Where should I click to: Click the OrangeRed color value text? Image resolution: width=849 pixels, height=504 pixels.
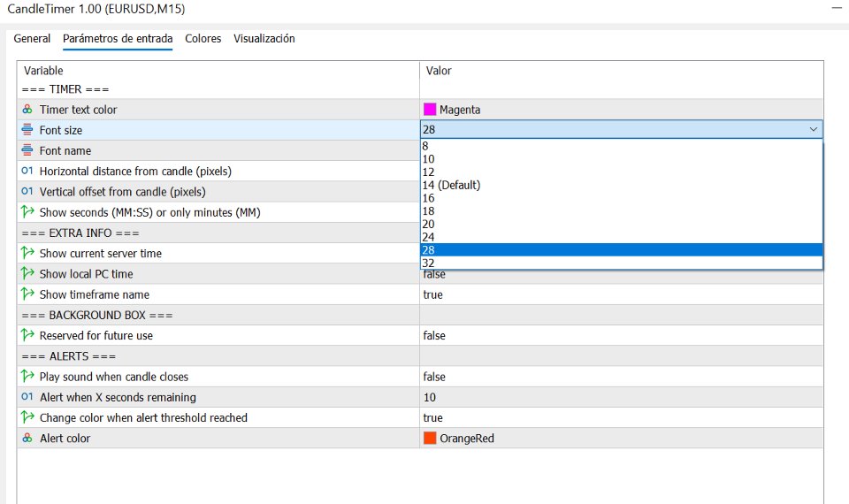pyautogui.click(x=467, y=439)
